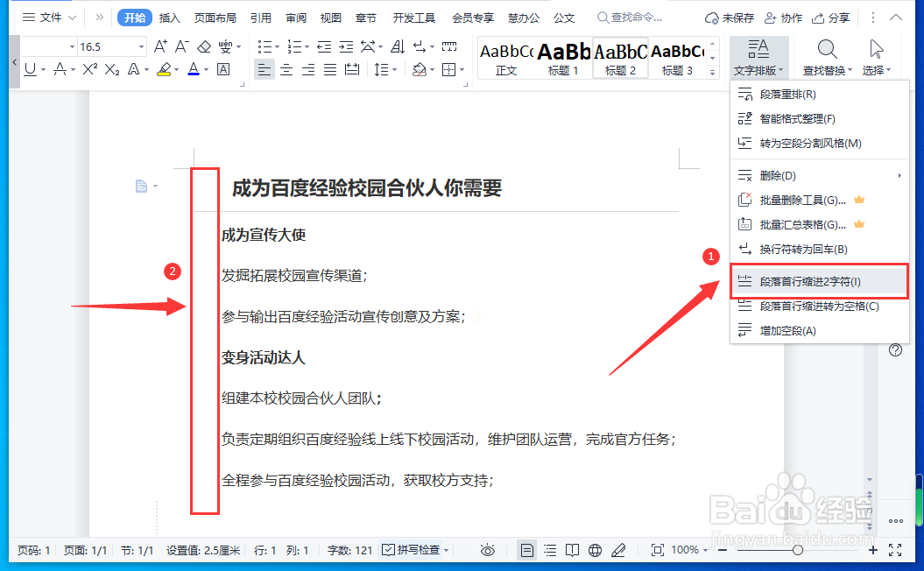
Task: Expand the styles gallery
Action: coord(712,72)
